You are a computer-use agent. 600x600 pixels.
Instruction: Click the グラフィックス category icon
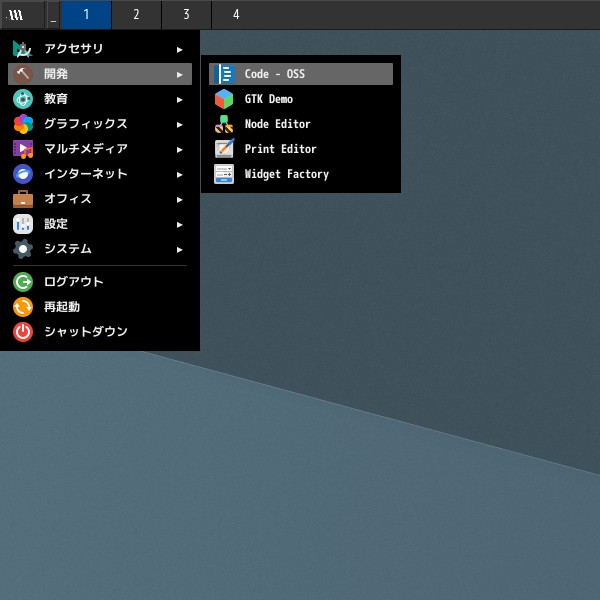pos(23,124)
